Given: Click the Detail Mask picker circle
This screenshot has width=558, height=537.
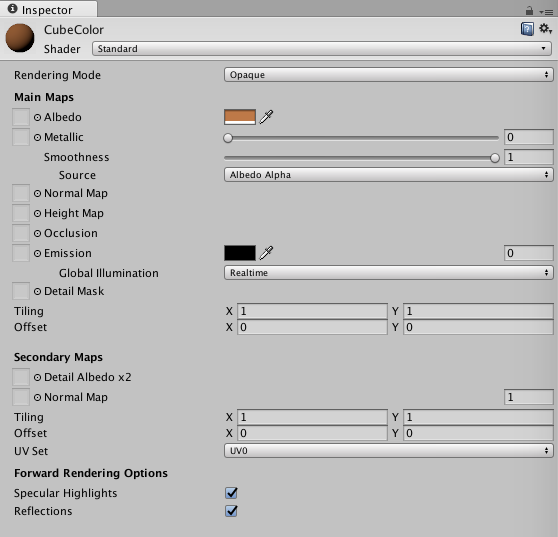Looking at the screenshot, I should (37, 291).
